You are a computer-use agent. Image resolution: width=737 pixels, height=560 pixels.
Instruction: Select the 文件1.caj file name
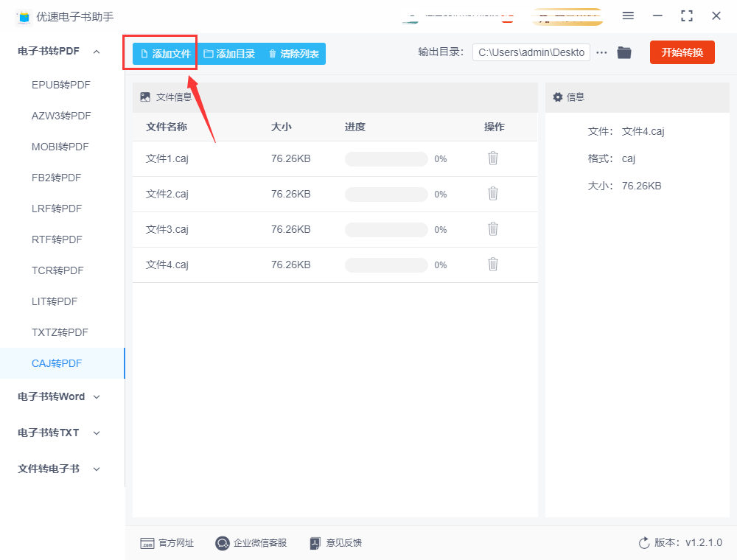167,159
